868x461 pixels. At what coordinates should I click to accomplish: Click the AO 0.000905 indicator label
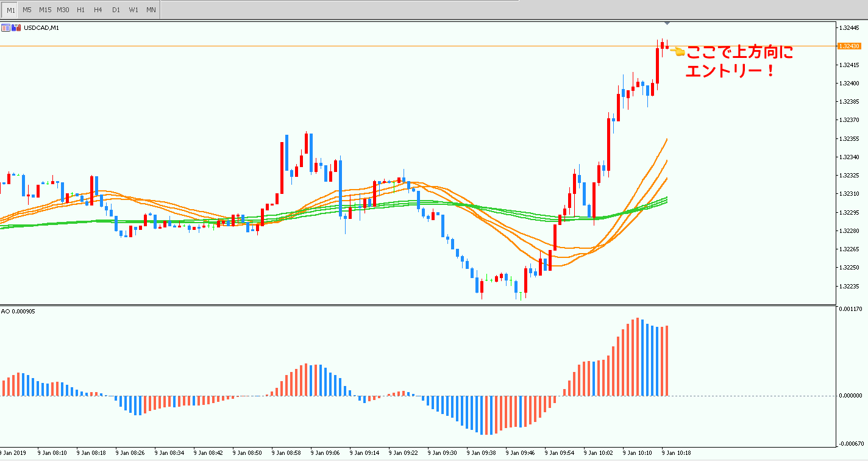[18, 312]
